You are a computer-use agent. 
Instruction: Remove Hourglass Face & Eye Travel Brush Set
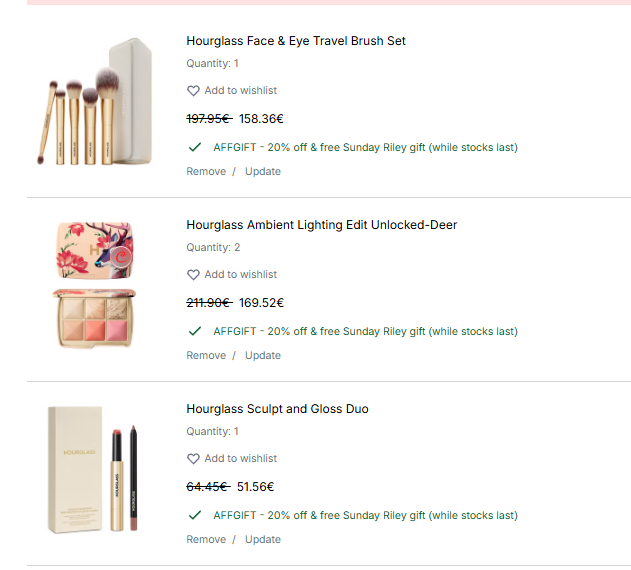click(x=206, y=171)
